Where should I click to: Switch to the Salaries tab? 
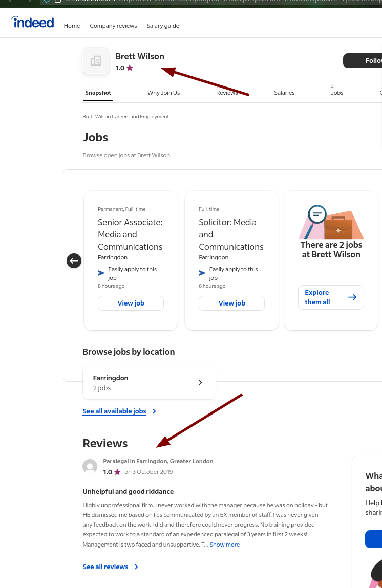(284, 93)
